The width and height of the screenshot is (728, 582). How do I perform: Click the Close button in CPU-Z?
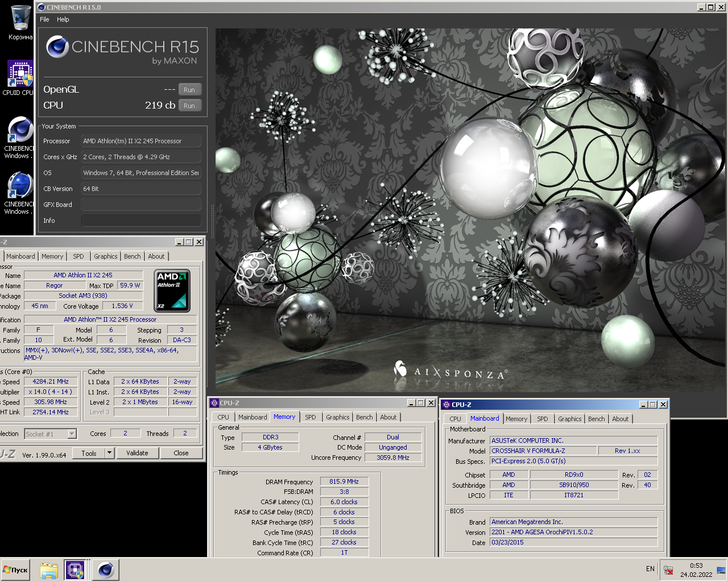tap(181, 453)
